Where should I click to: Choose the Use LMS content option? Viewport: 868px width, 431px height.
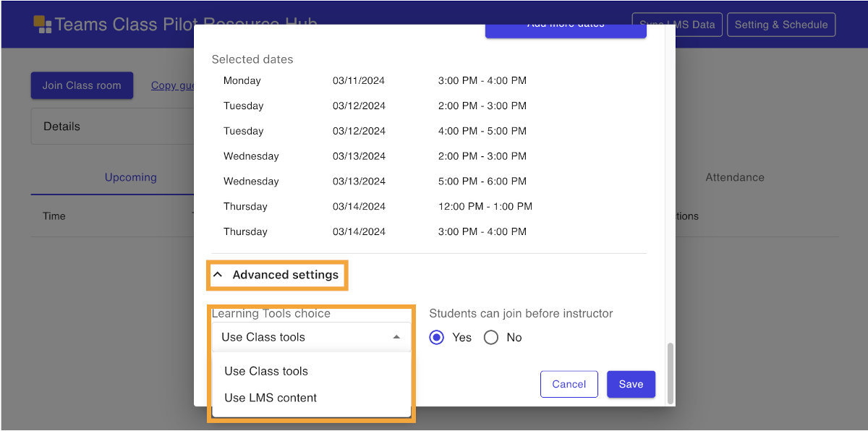(x=271, y=398)
